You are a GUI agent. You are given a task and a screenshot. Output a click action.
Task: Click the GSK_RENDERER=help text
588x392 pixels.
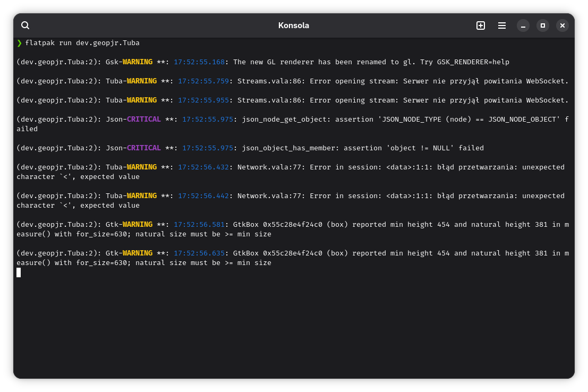473,62
